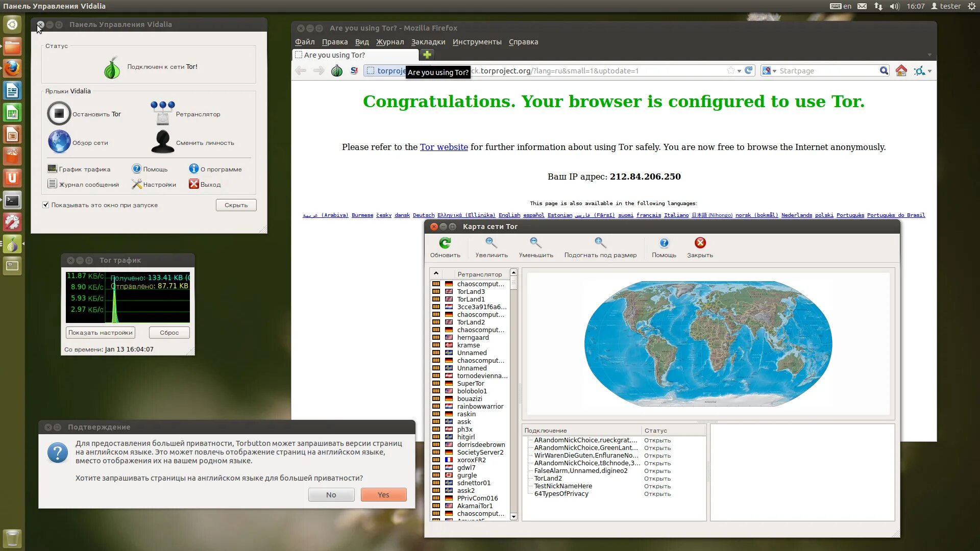Image resolution: width=980 pixels, height=551 pixels.
Task: Open the list all tabs dropdown in Firefox
Action: [x=929, y=55]
